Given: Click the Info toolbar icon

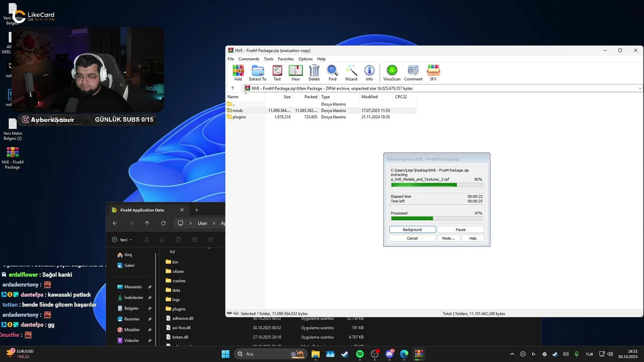Looking at the screenshot, I should point(369,73).
